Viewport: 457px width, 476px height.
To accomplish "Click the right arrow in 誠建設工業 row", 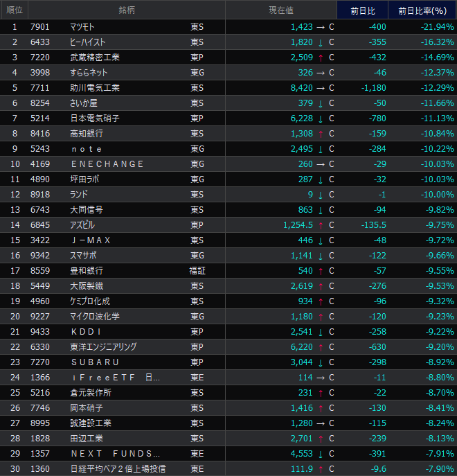I will (x=321, y=423).
